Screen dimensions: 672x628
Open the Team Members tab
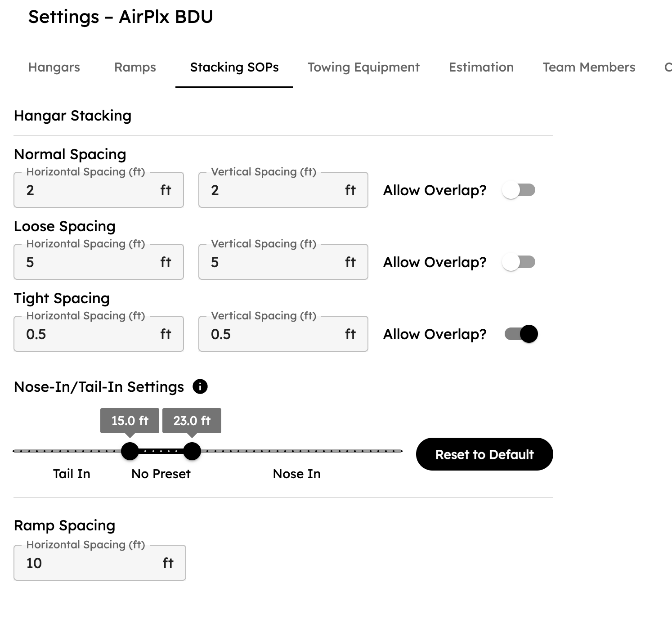[589, 67]
